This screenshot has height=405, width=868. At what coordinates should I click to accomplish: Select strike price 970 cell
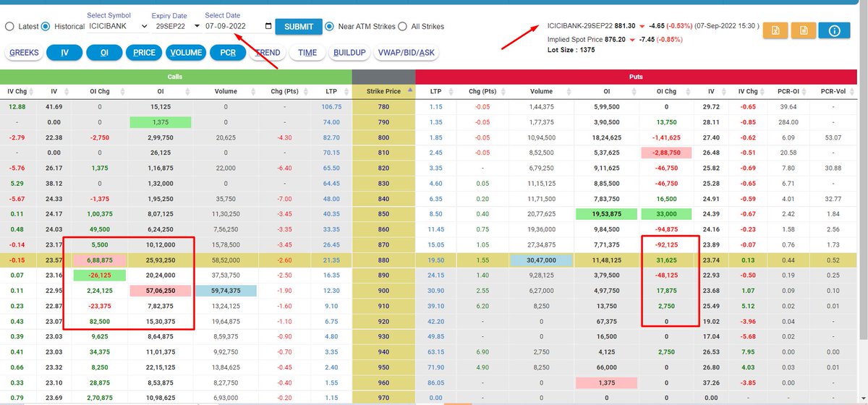point(383,398)
